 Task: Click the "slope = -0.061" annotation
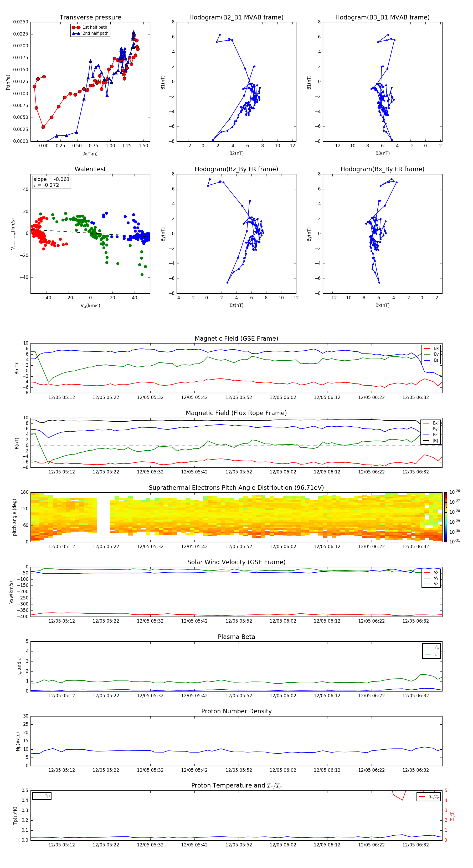click(x=52, y=179)
